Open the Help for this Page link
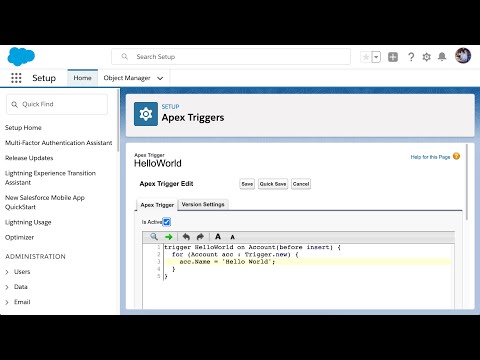 pyautogui.click(x=430, y=157)
